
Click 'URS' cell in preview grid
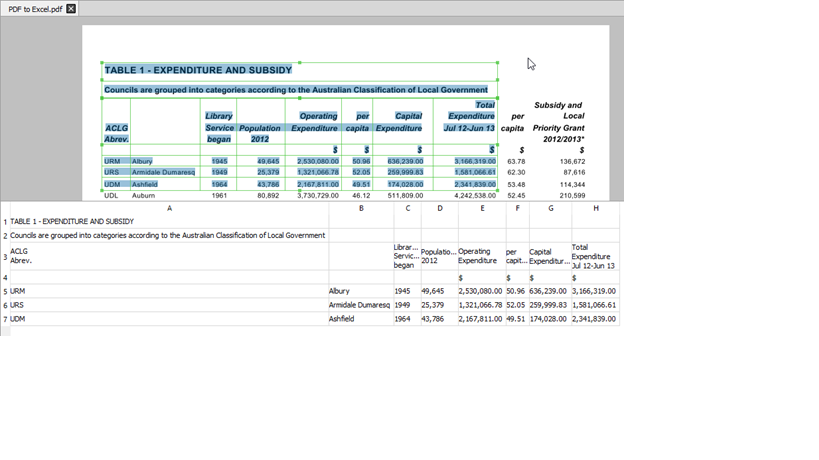(169, 305)
